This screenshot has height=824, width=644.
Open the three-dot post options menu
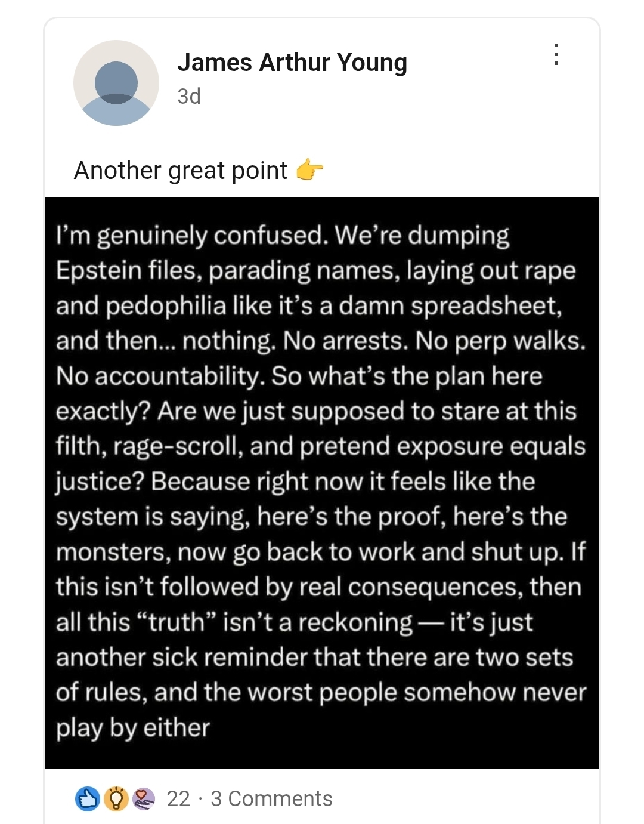click(556, 54)
